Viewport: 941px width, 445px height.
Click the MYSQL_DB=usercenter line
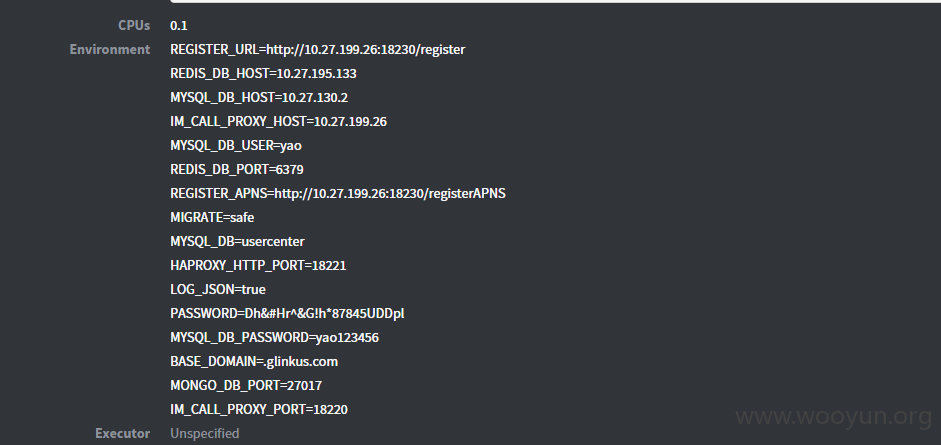click(x=238, y=241)
